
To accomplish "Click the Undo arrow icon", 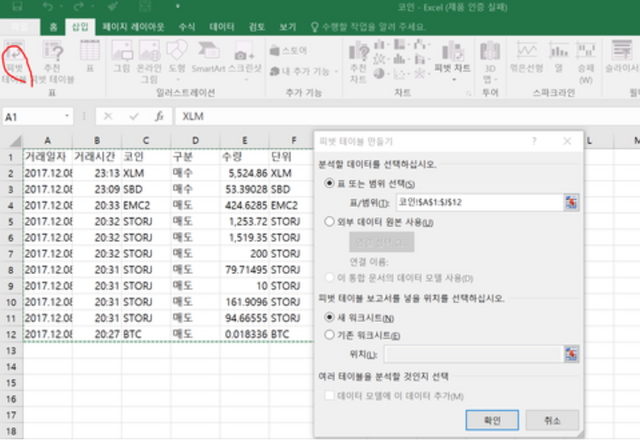I will click(x=48, y=6).
